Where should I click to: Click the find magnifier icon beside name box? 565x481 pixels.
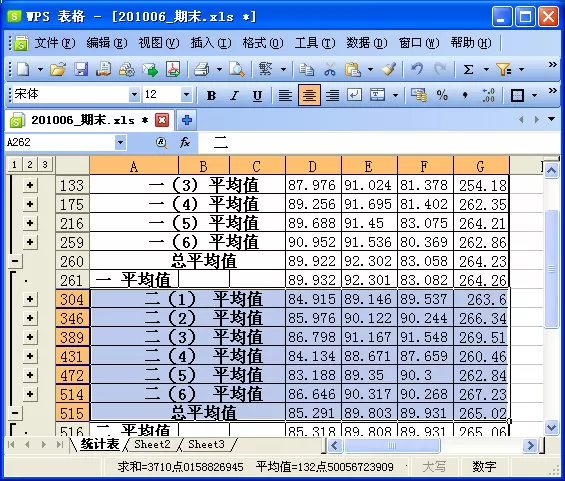pyautogui.click(x=162, y=143)
